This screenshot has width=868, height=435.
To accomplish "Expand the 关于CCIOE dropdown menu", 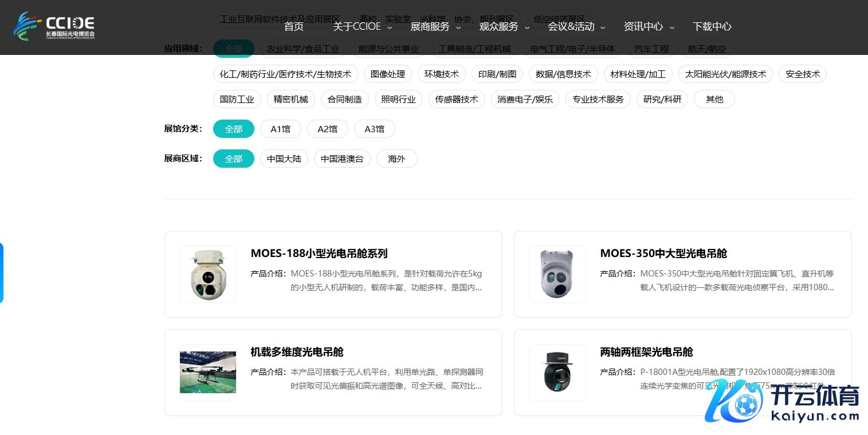I will (x=357, y=26).
